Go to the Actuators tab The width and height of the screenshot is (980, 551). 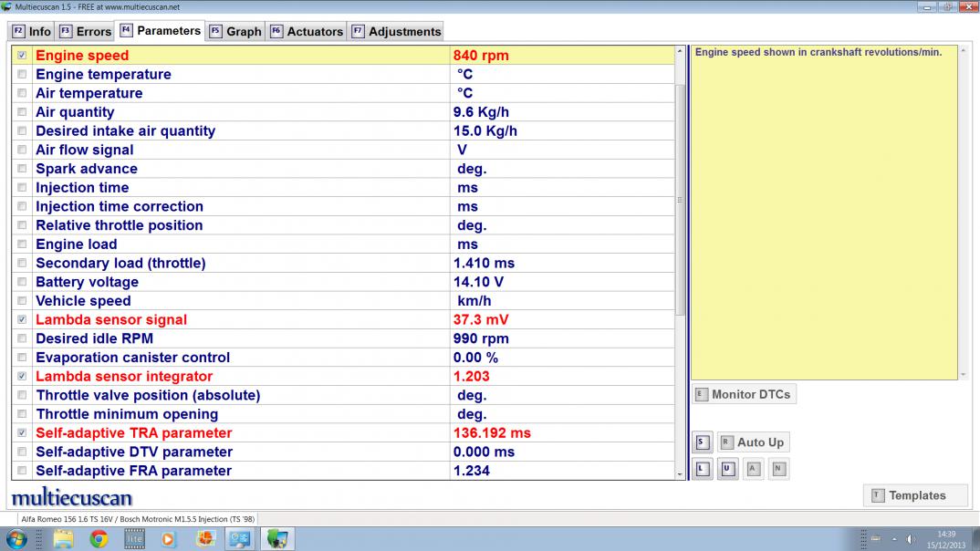pos(307,31)
